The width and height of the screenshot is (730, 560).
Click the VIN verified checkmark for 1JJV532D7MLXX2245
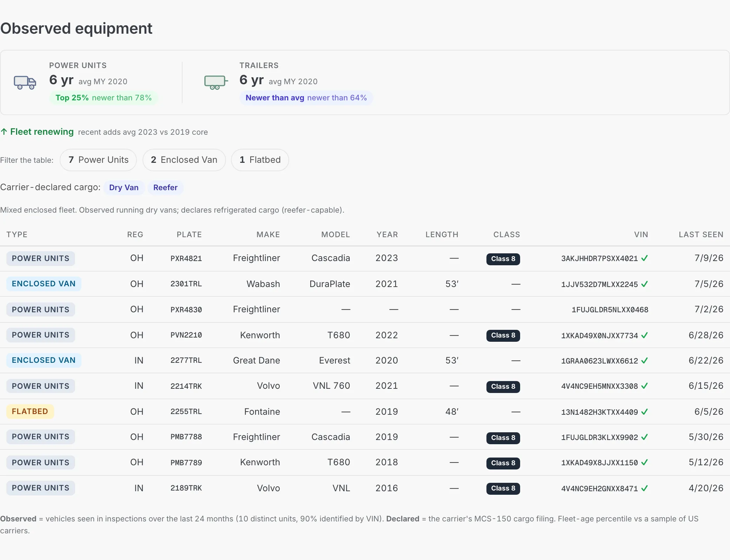(645, 284)
